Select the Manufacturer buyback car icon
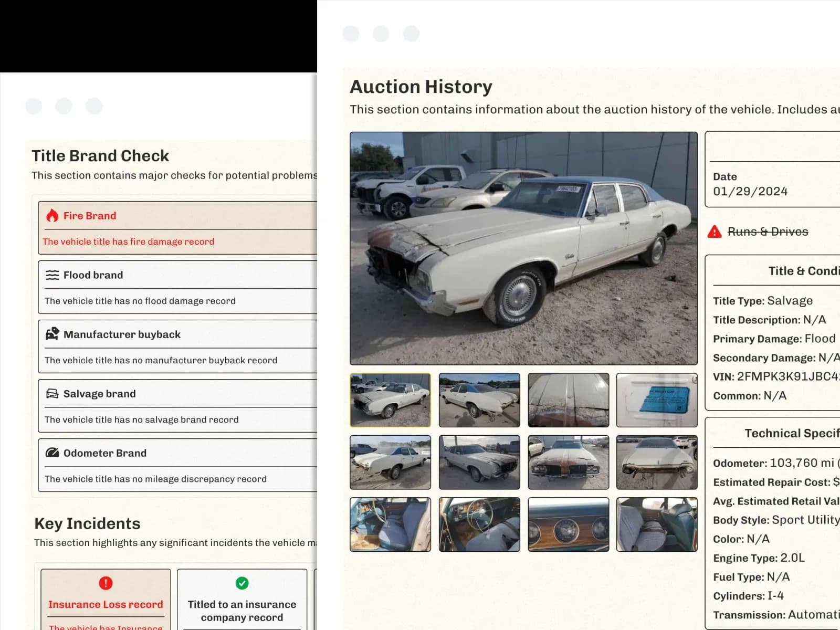The image size is (840, 630). tap(52, 334)
